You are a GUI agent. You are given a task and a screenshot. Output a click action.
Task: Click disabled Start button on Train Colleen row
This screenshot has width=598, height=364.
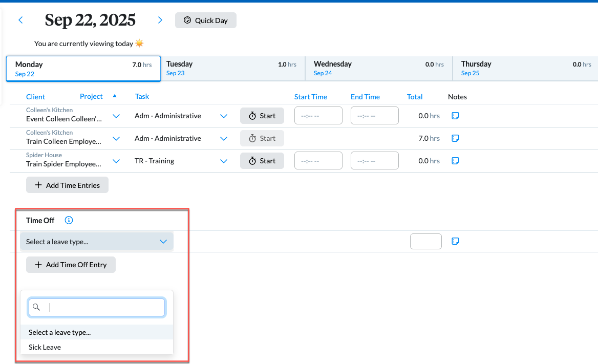click(x=262, y=138)
